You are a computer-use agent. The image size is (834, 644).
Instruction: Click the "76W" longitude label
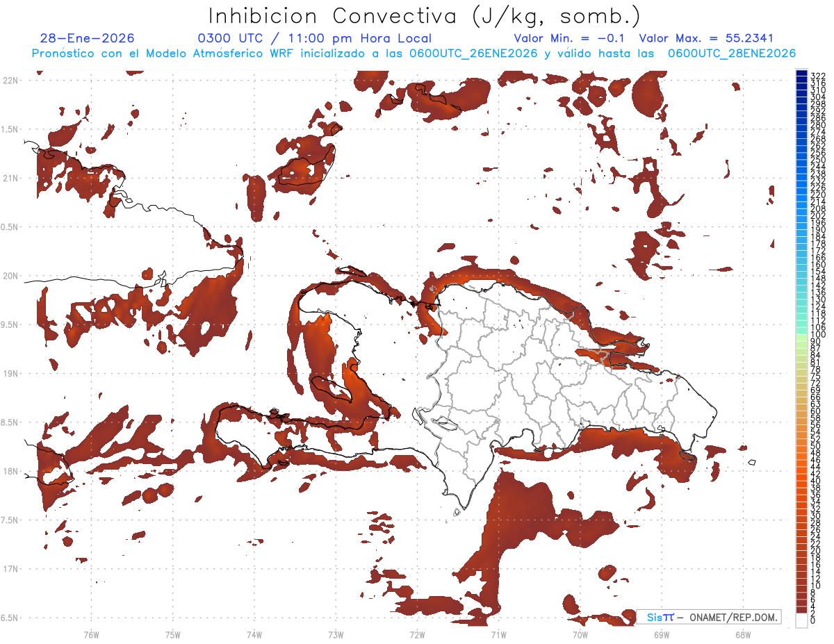pos(91,634)
